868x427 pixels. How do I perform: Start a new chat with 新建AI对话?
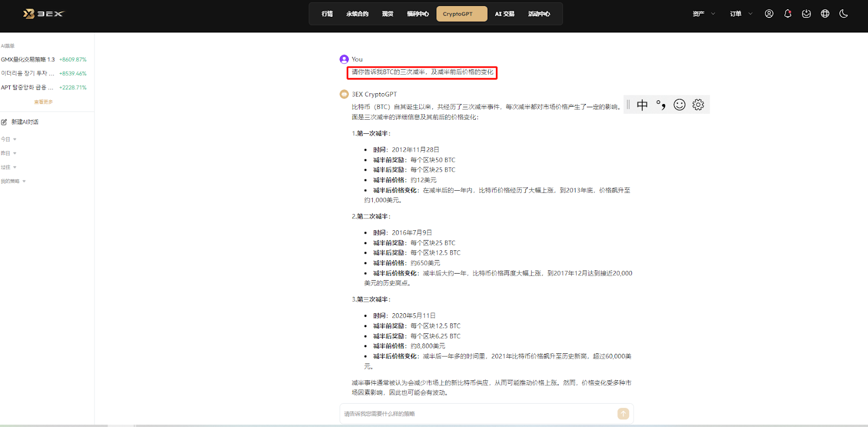24,122
